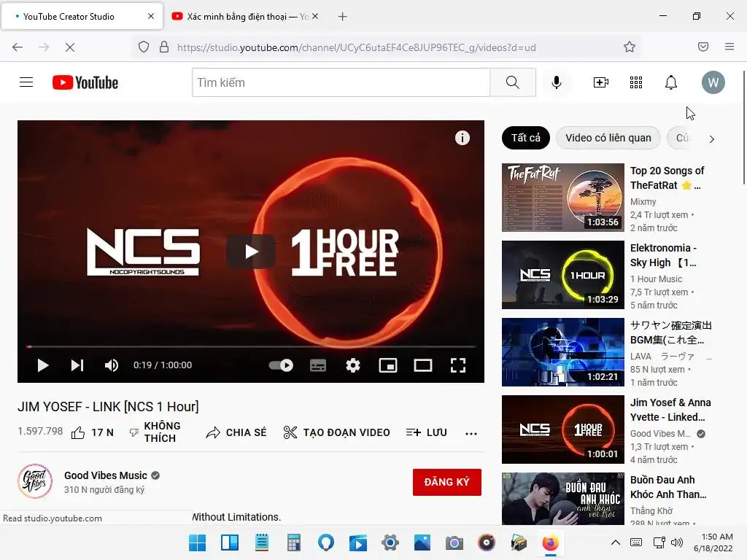Screen dimensions: 747x560
Task: Open Jim Yosef & Anna Yvette Linked title
Action: (670, 410)
